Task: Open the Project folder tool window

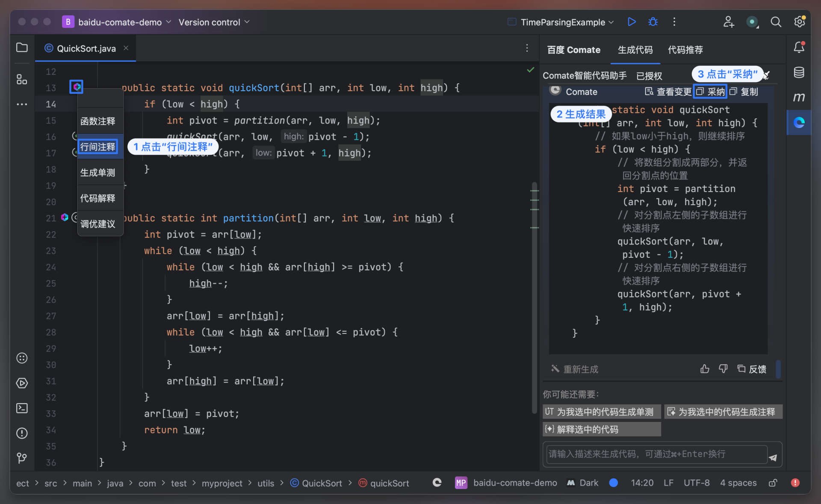Action: coord(22,47)
